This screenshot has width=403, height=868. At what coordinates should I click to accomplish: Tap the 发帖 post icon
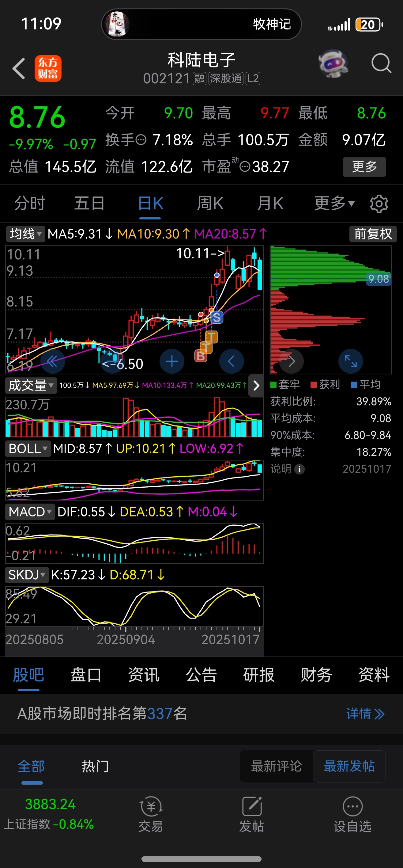251,814
